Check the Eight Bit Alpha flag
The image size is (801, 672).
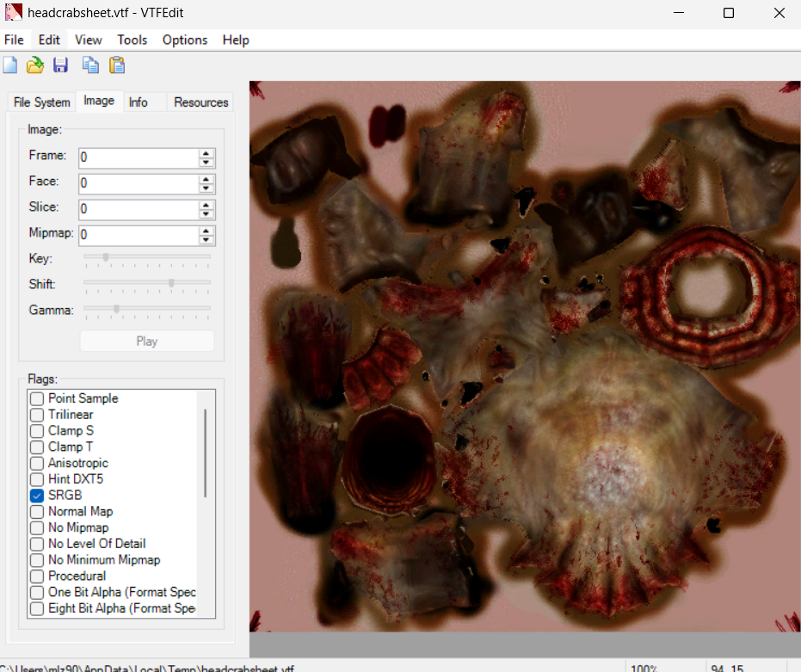pyautogui.click(x=37, y=608)
